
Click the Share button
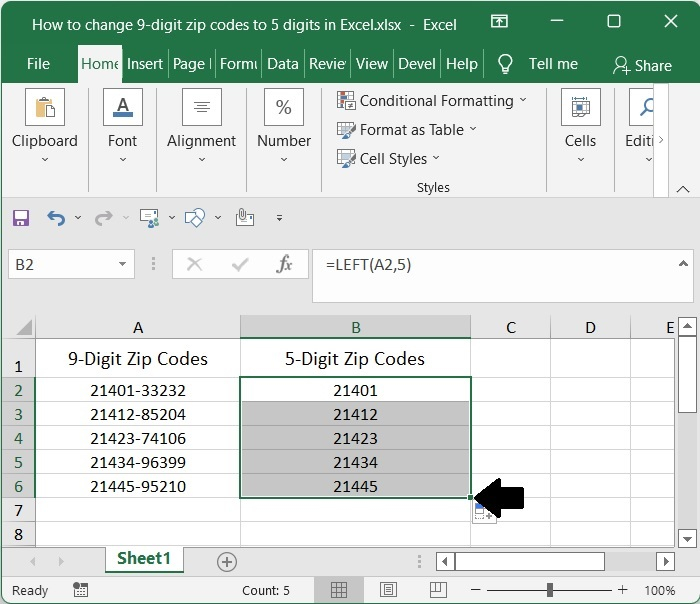pyautogui.click(x=642, y=65)
